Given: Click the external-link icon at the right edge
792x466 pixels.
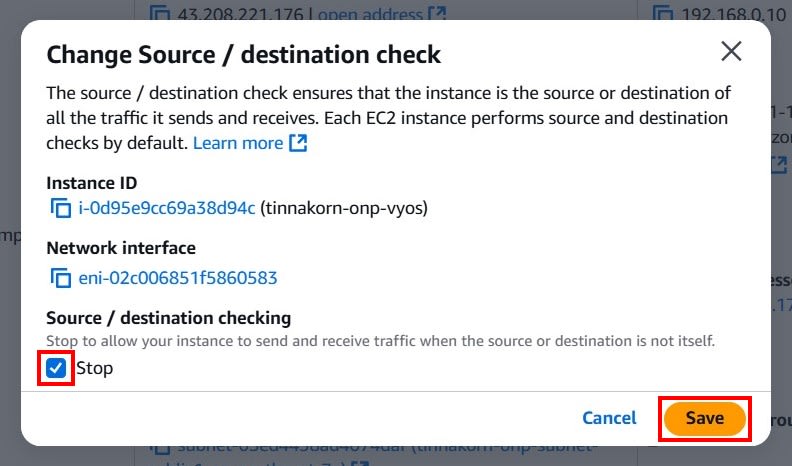Looking at the screenshot, I should tap(779, 165).
